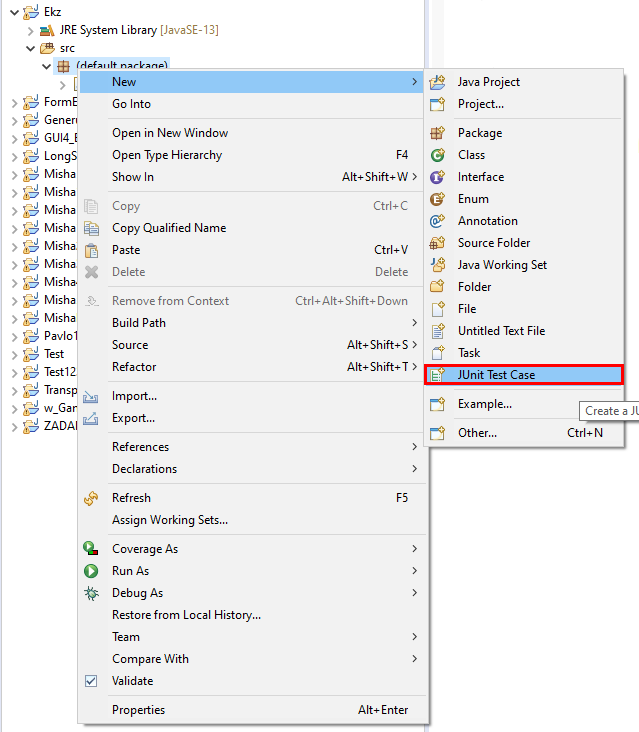Open the Show In submenu
Viewport: 639px width, 732px height.
click(252, 177)
